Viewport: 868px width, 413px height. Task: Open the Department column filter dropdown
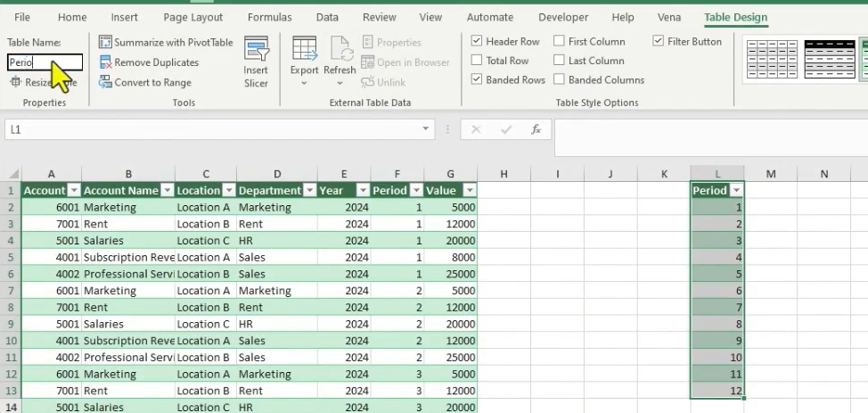(309, 191)
